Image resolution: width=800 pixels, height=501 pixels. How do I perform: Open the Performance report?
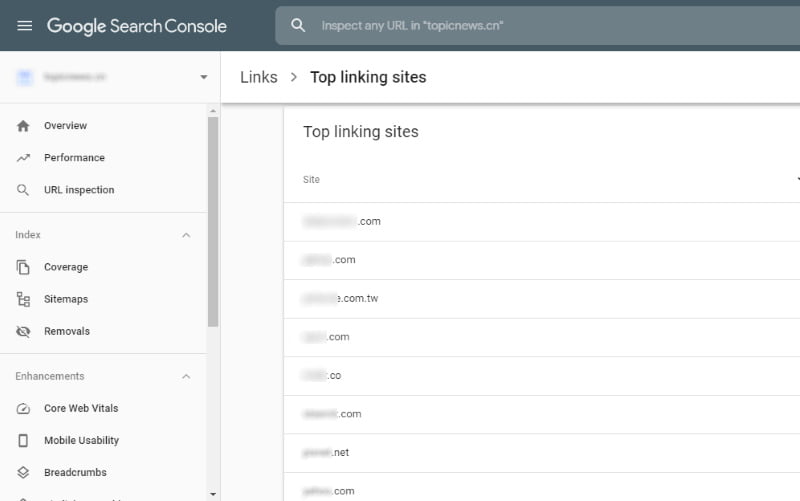[x=74, y=158]
